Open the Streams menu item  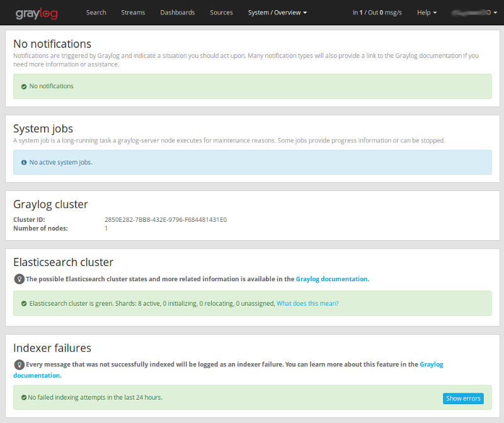133,13
